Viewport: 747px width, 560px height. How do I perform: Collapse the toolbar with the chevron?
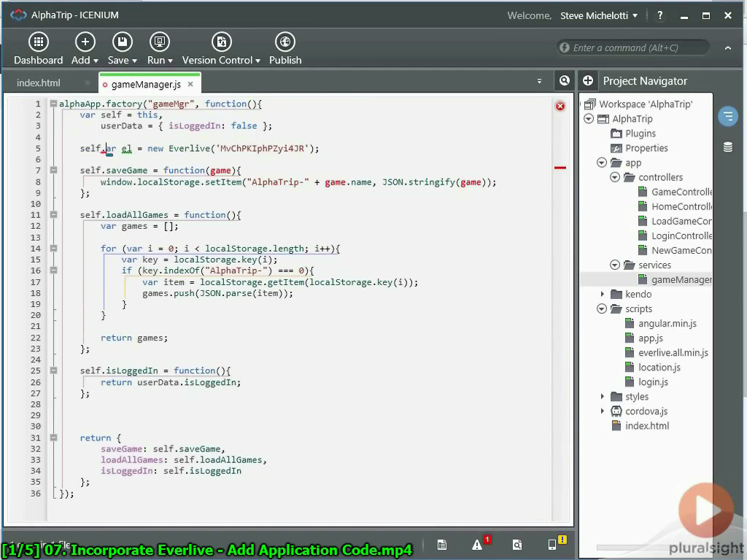(728, 47)
